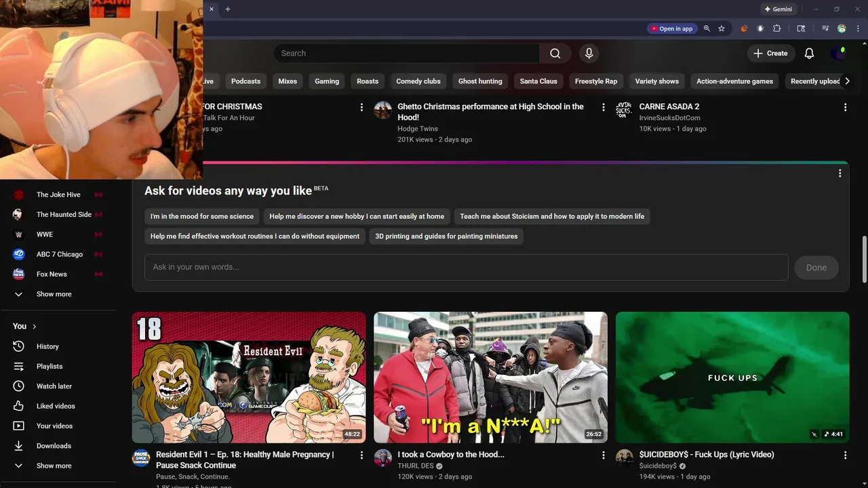This screenshot has width=868, height=488.
Task: Open the Resident Evil Ep. 18 thumbnail
Action: click(249, 378)
